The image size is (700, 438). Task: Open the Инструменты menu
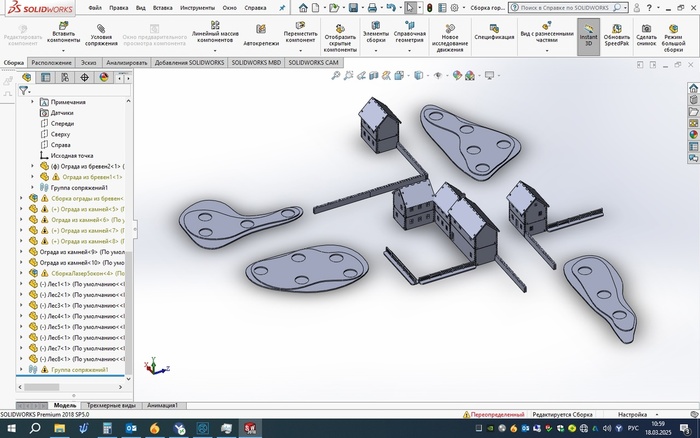pyautogui.click(x=198, y=6)
